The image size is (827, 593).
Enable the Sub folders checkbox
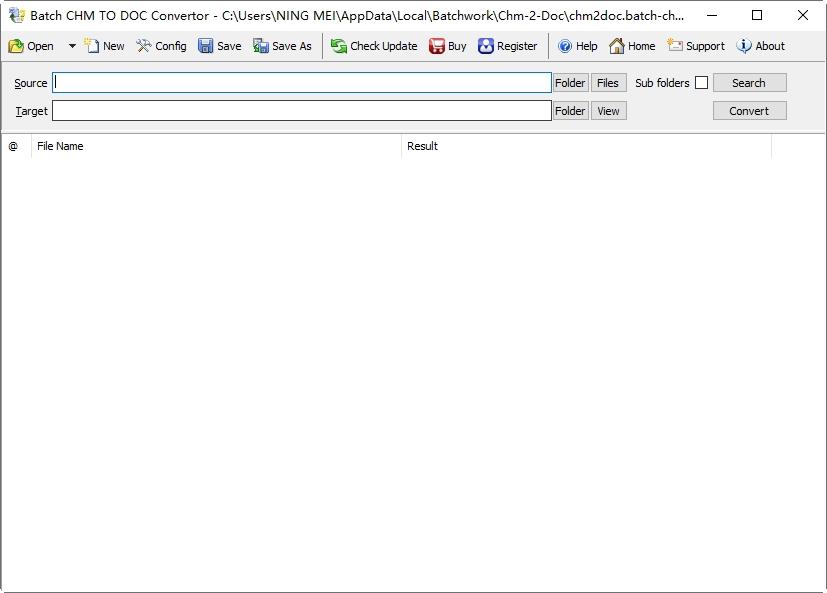pos(701,83)
